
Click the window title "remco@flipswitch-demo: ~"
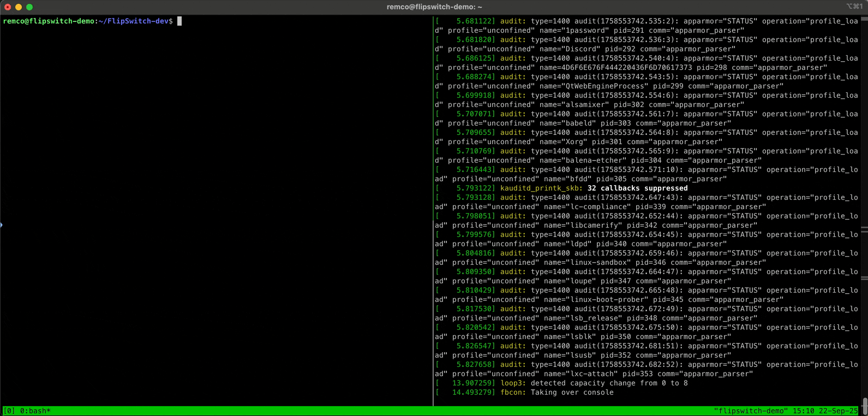click(434, 7)
